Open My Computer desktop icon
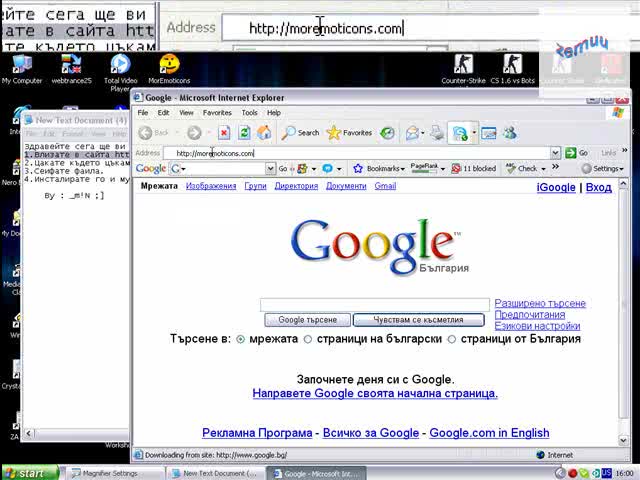 click(x=22, y=69)
